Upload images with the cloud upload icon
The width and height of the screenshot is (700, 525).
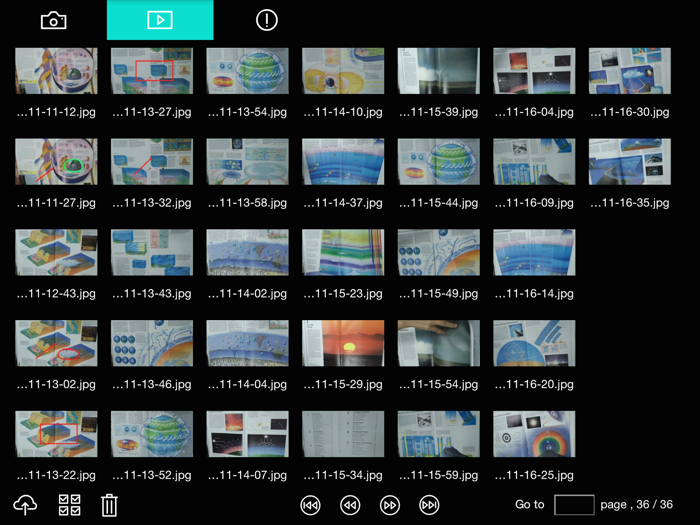click(25, 505)
